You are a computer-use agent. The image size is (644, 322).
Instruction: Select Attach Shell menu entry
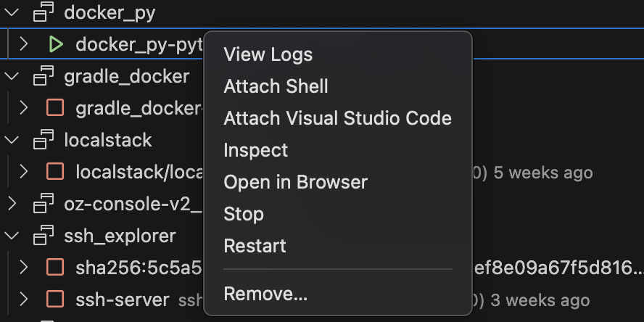[276, 86]
